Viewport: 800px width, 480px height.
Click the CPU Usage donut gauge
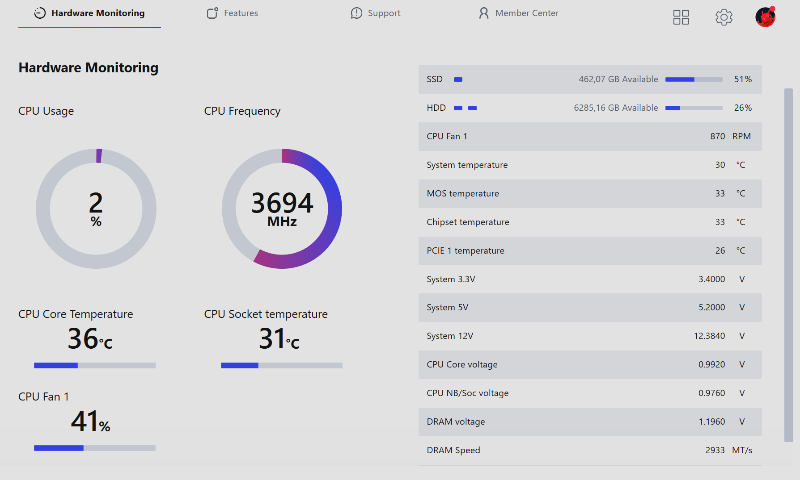[x=96, y=209]
